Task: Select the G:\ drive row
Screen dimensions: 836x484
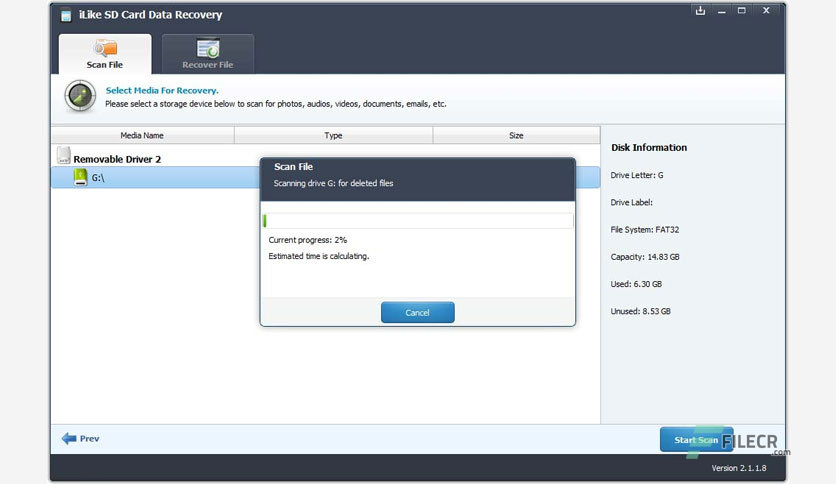Action: pyautogui.click(x=325, y=178)
